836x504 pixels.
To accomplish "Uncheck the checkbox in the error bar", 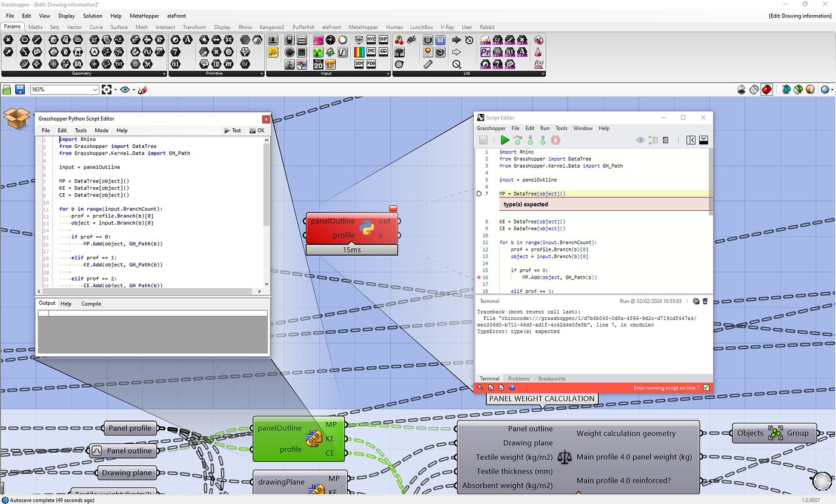I will [x=706, y=387].
